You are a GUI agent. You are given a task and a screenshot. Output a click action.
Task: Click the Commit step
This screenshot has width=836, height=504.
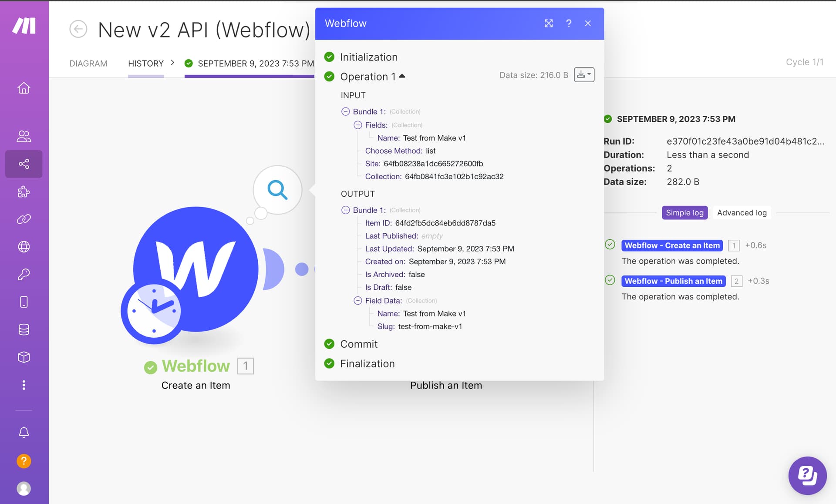point(359,344)
